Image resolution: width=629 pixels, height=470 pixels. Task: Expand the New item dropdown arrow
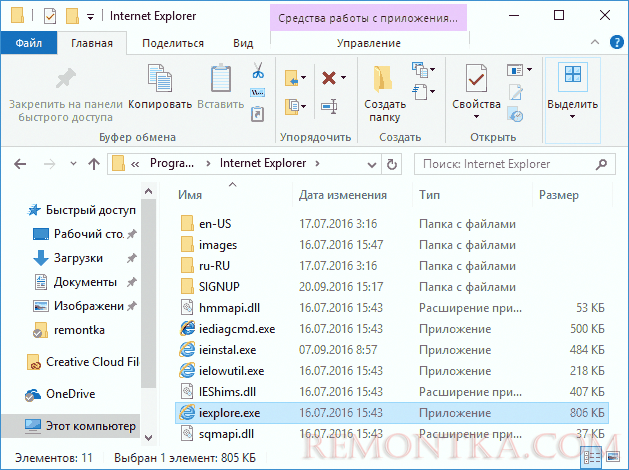pyautogui.click(x=432, y=69)
